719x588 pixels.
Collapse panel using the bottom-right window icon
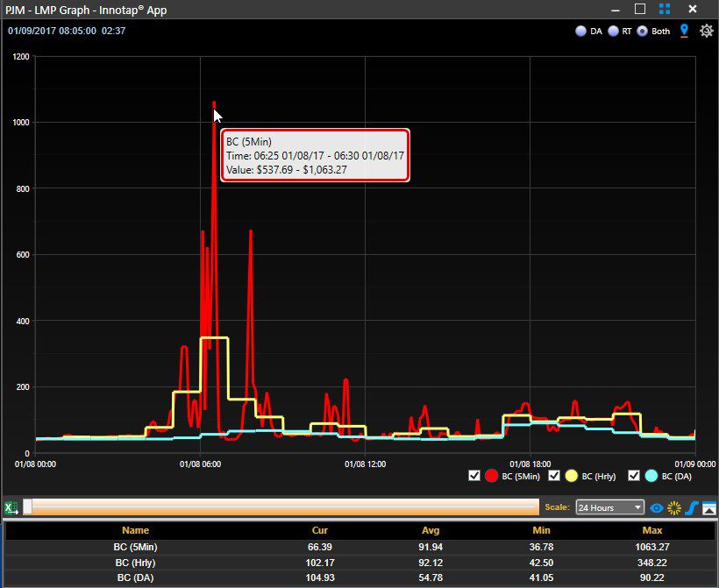click(x=708, y=507)
